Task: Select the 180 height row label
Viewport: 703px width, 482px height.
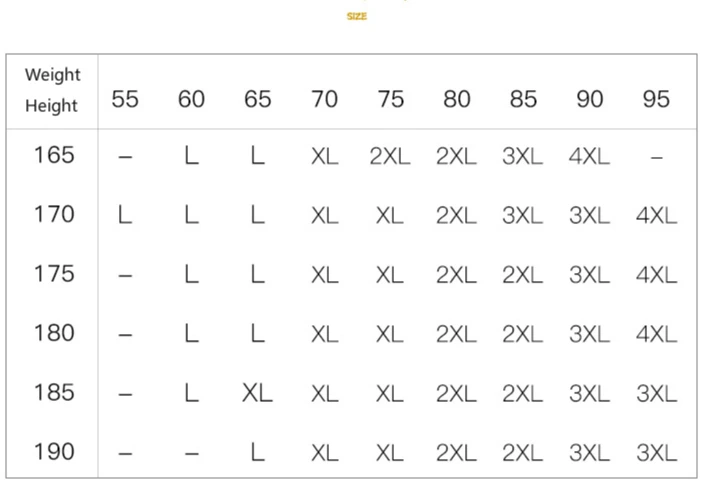Action: click(x=54, y=333)
